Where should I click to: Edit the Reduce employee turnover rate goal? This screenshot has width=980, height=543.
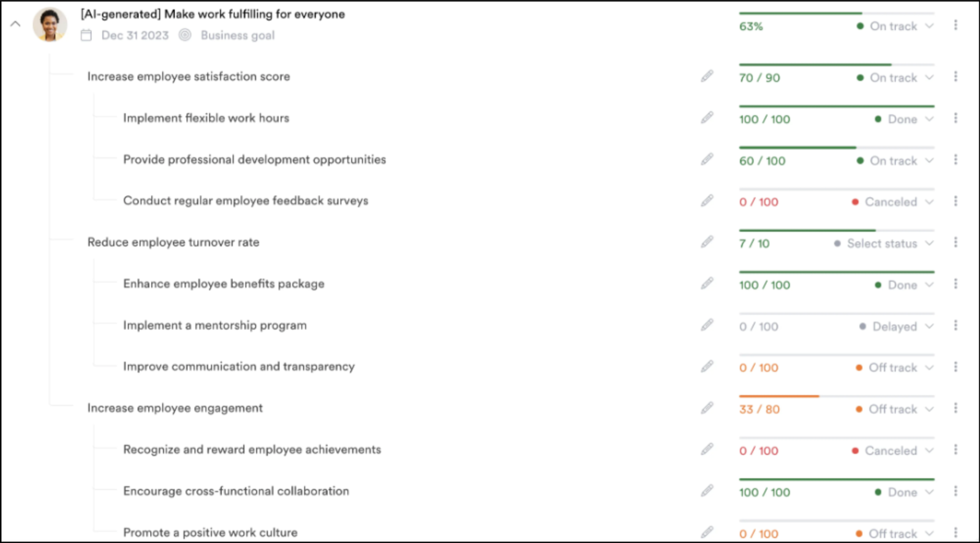pos(707,241)
